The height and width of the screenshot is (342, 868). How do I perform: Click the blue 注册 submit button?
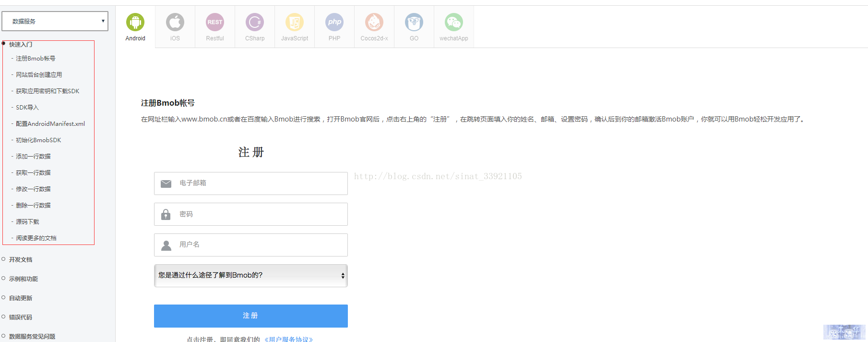251,316
